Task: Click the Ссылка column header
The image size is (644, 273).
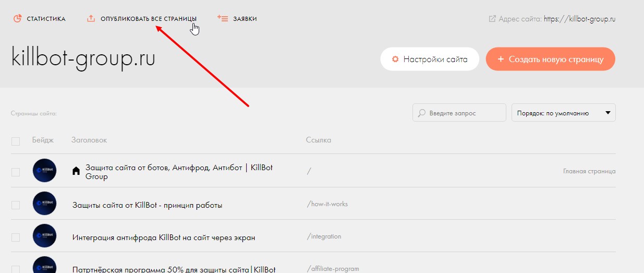Action: [x=319, y=140]
